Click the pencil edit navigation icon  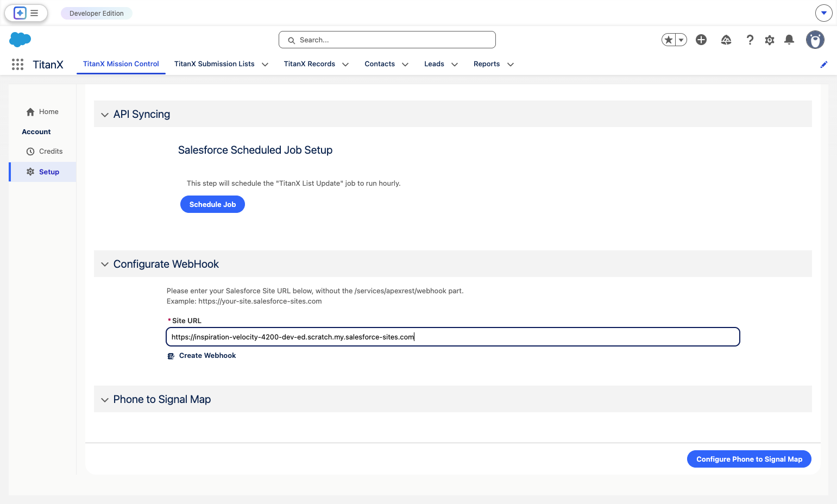click(x=824, y=65)
